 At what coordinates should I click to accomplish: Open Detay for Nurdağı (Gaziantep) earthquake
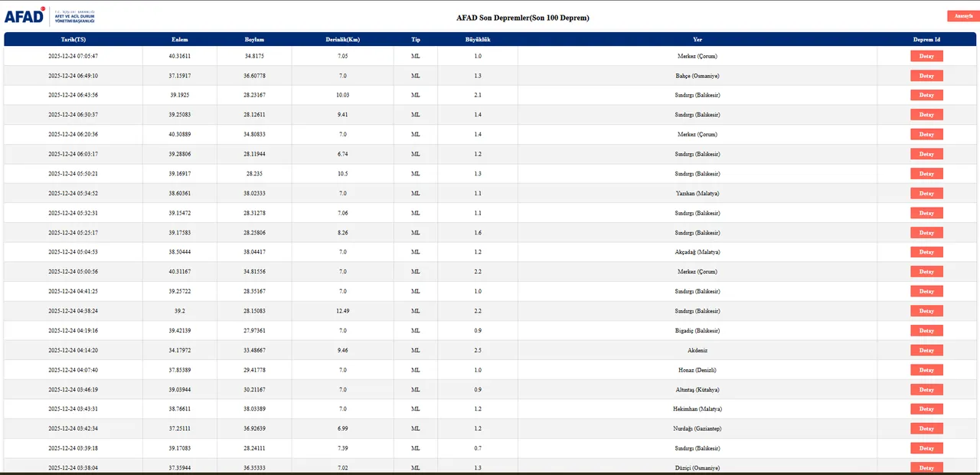pyautogui.click(x=926, y=428)
